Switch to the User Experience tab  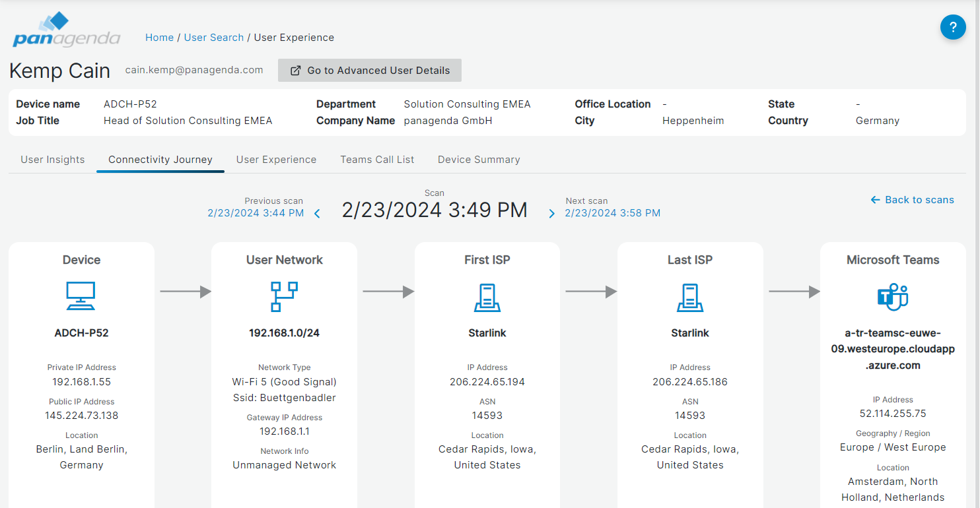tap(277, 160)
